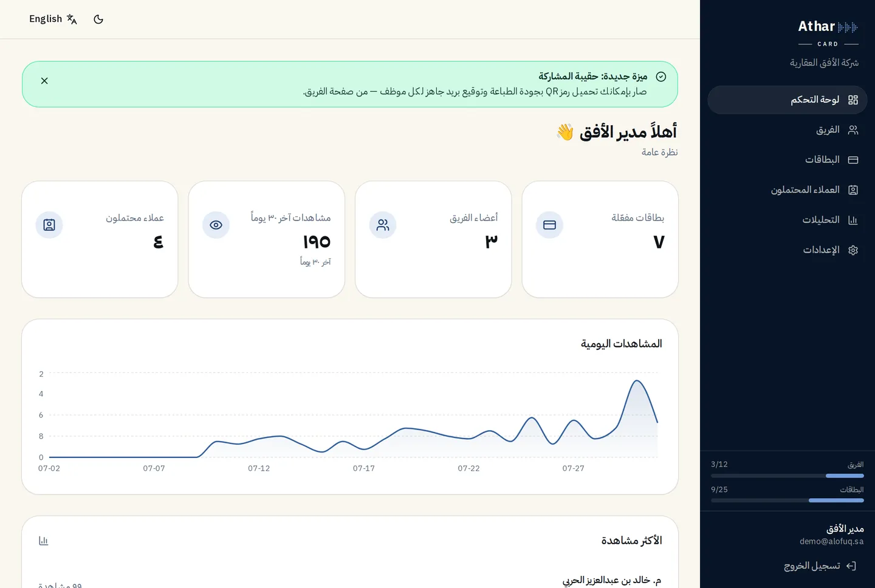Click the البطاقات 9/25 usage progress bar
Screen dimensions: 875x588
tap(787, 501)
